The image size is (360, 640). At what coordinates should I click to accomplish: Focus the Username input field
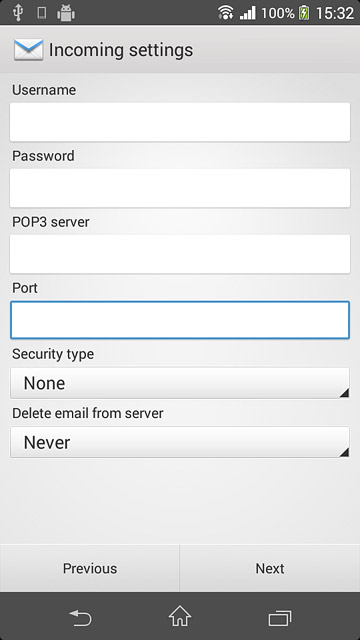coord(180,122)
